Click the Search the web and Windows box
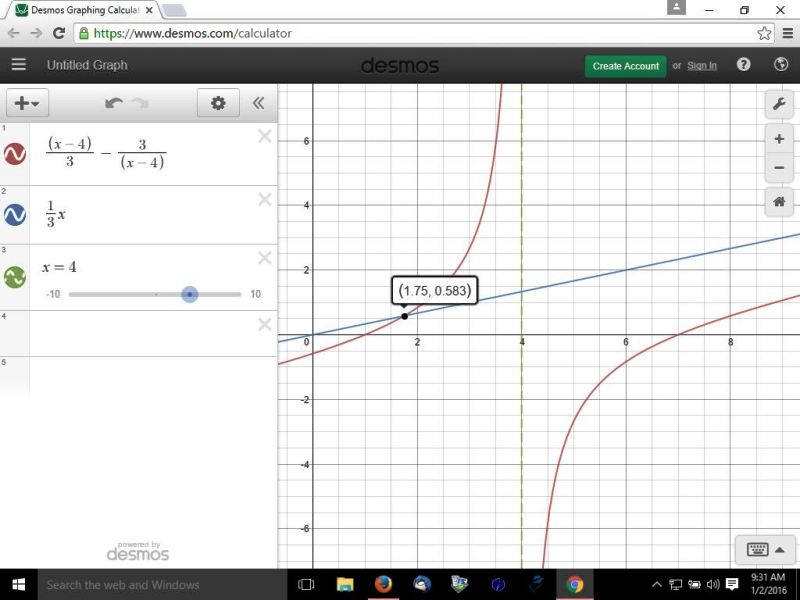Screen dimensions: 800x600 coord(162,585)
